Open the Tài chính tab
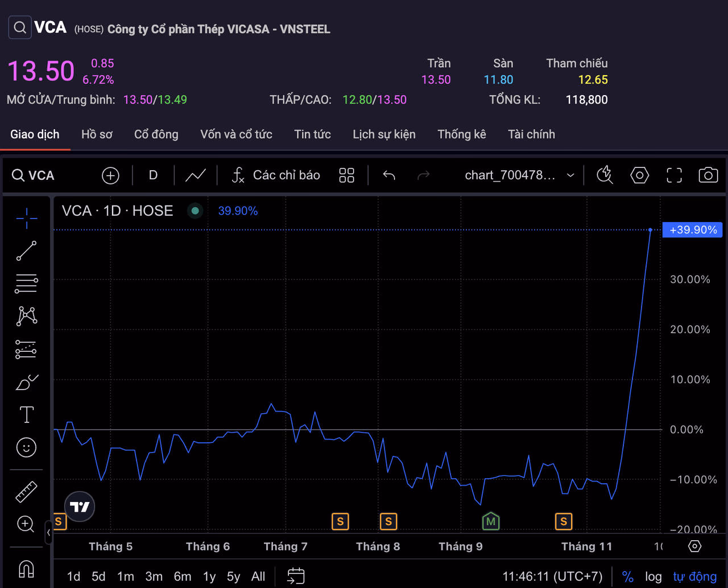Screen dimensions: 728x588 531,134
